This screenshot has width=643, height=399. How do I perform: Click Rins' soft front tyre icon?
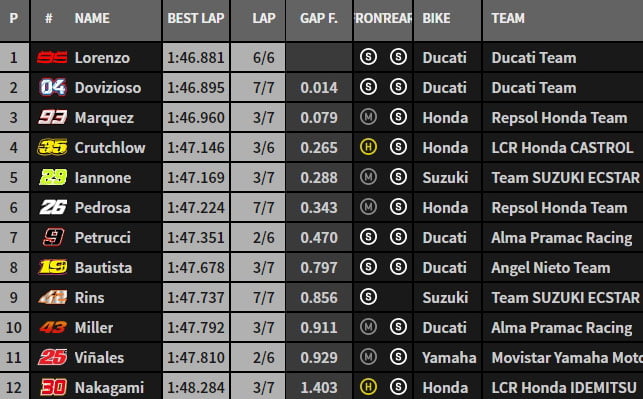(x=368, y=296)
